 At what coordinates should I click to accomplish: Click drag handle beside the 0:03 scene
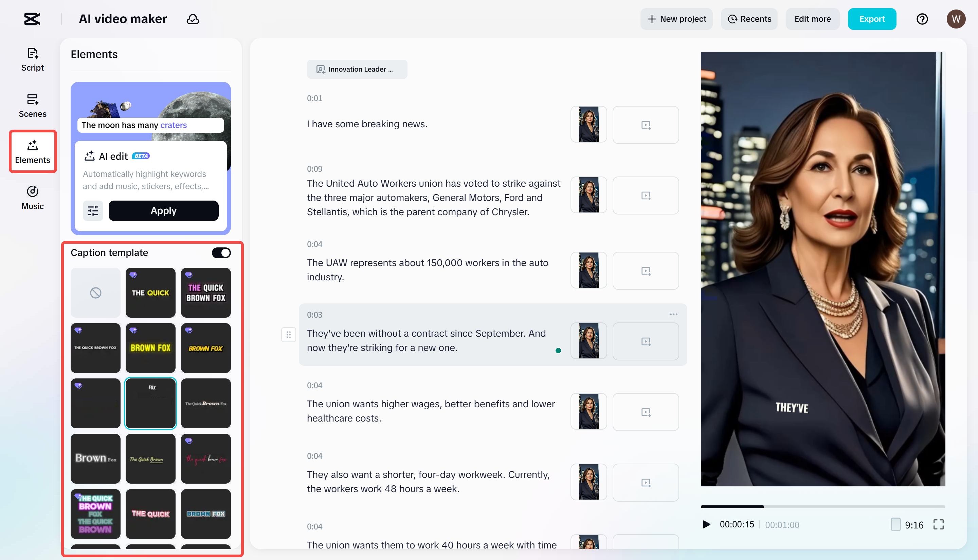[288, 334]
